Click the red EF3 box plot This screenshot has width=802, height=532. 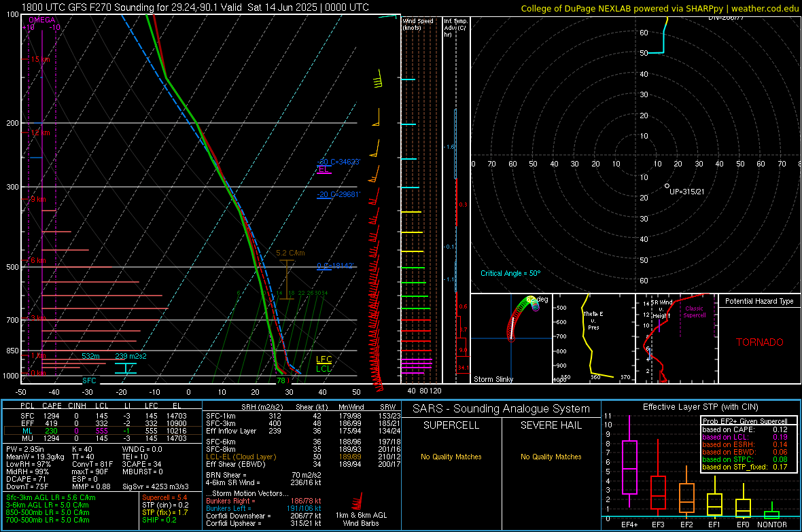(658, 477)
